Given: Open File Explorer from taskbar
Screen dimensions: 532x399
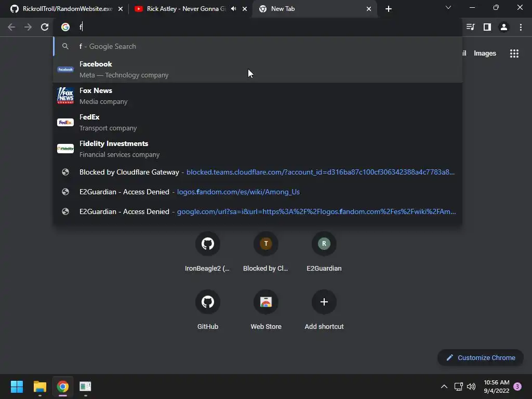Looking at the screenshot, I should [x=39, y=387].
